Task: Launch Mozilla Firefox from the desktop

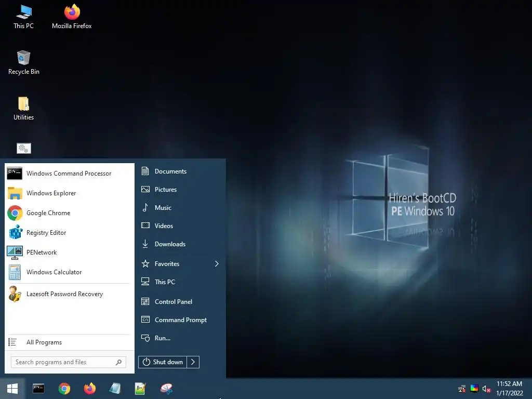Action: [x=72, y=17]
